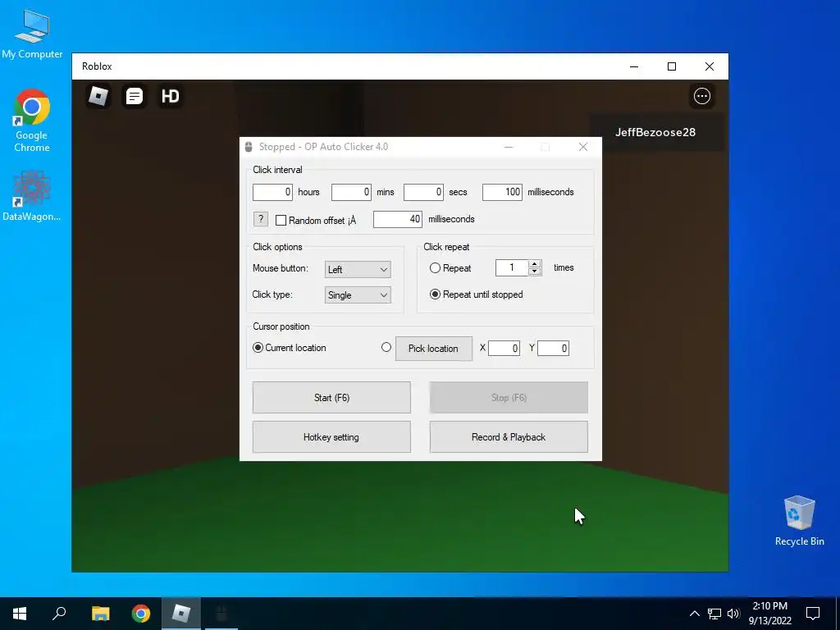Viewport: 840px width, 630px height.
Task: Focus the X coordinate field
Action: 504,349
